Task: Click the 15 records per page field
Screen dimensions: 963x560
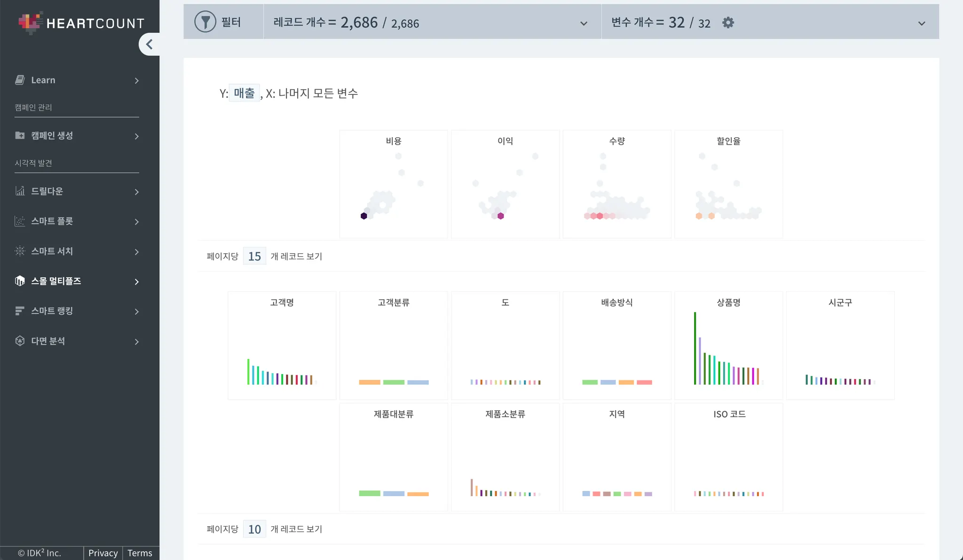Action: 254,256
